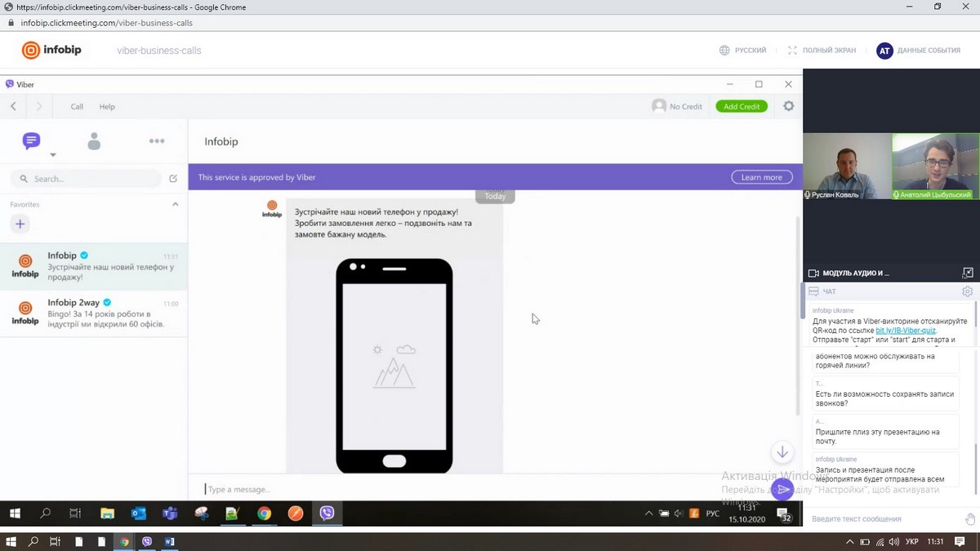Screen dimensions: 980x551
Task: Add a favorite with plus button
Action: [x=20, y=224]
